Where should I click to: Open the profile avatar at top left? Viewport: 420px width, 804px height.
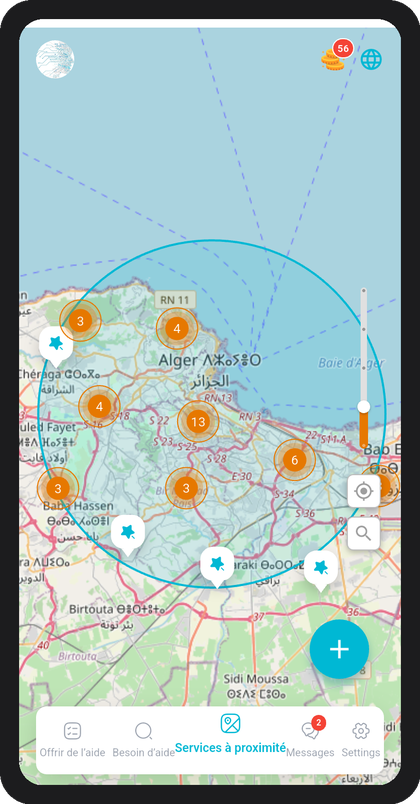click(x=55, y=59)
